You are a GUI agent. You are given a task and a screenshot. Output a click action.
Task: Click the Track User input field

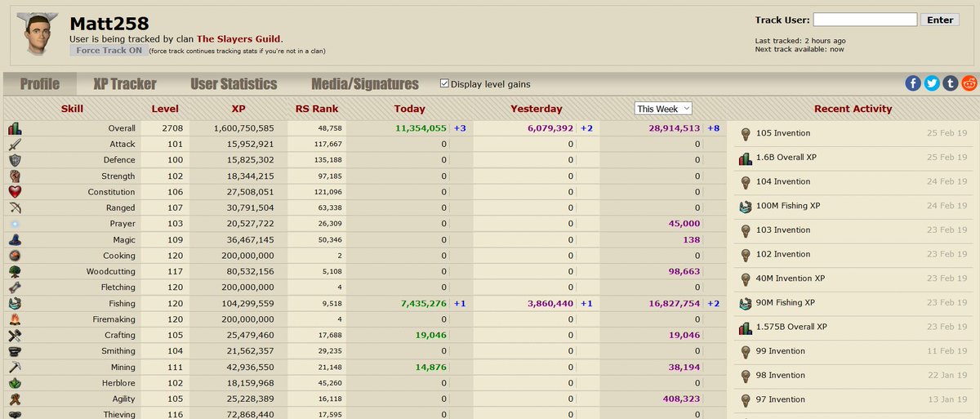pos(866,20)
